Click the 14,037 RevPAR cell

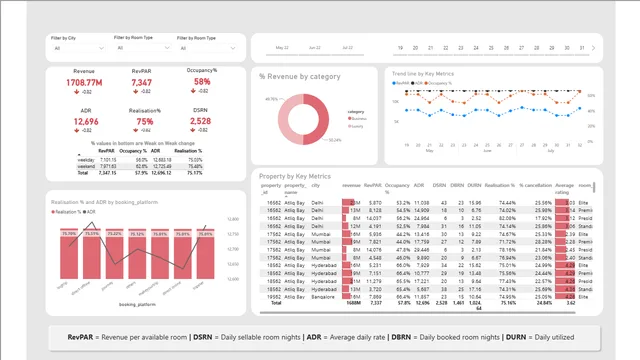374,218
